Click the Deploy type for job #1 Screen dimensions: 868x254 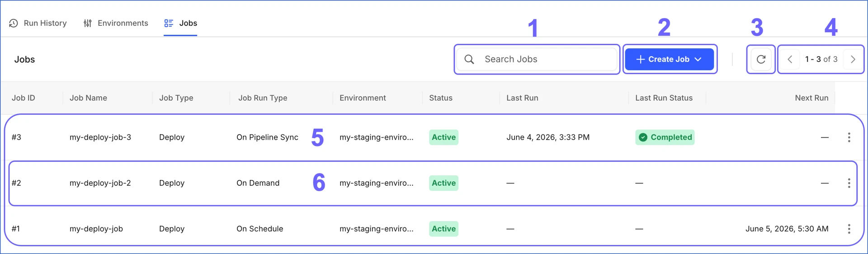pyautogui.click(x=172, y=229)
